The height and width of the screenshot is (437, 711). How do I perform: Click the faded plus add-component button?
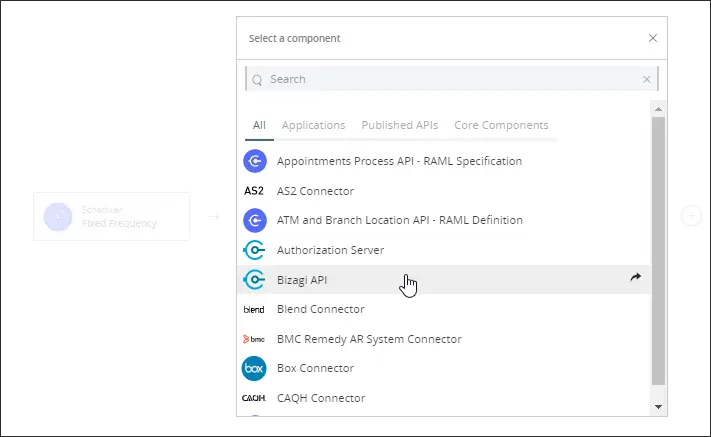[691, 216]
